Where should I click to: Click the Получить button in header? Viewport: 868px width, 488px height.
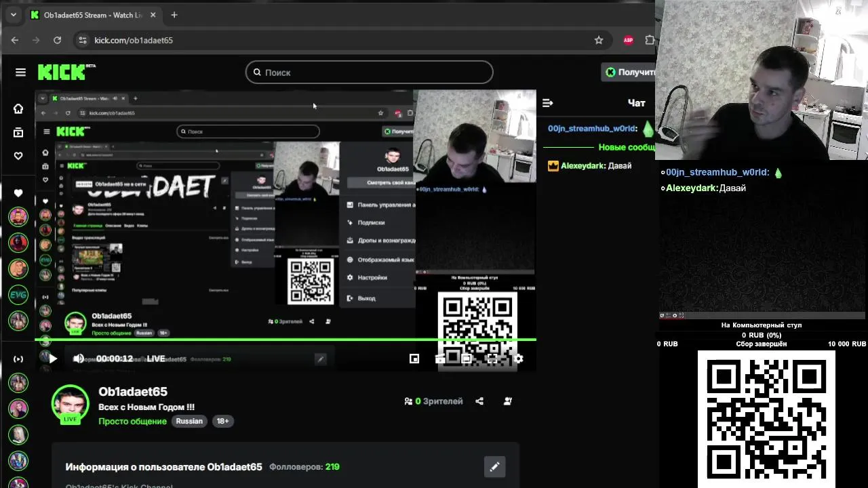pyautogui.click(x=629, y=72)
